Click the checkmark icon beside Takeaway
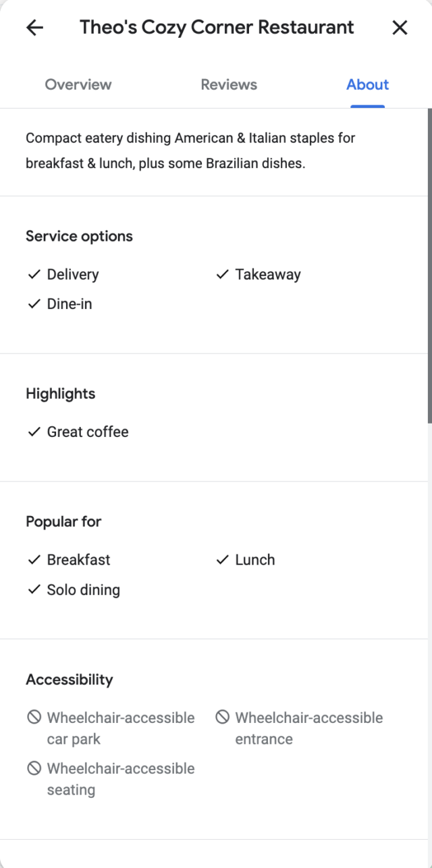432x868 pixels. point(221,274)
